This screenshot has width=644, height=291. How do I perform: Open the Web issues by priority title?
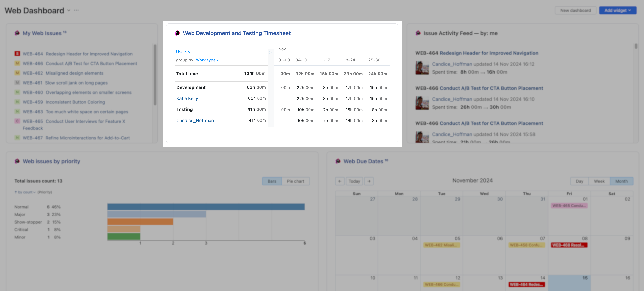pyautogui.click(x=52, y=161)
